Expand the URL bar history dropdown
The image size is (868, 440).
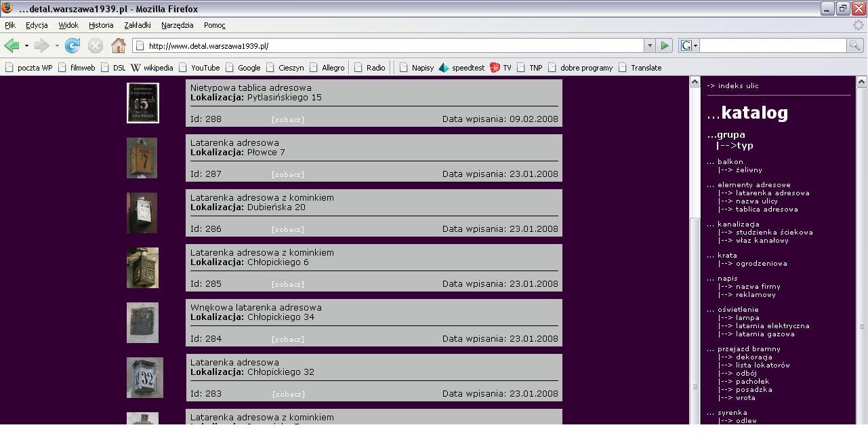pyautogui.click(x=650, y=45)
